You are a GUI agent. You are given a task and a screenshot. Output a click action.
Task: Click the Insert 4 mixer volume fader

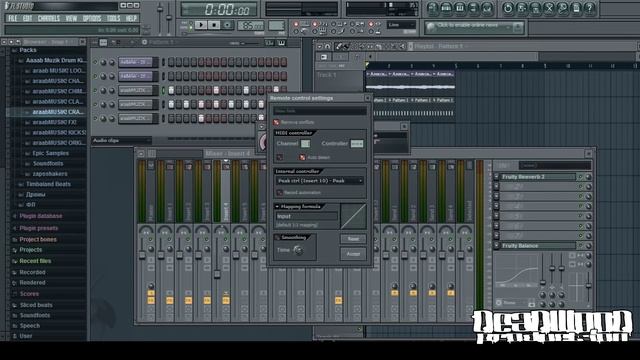[x=217, y=274]
